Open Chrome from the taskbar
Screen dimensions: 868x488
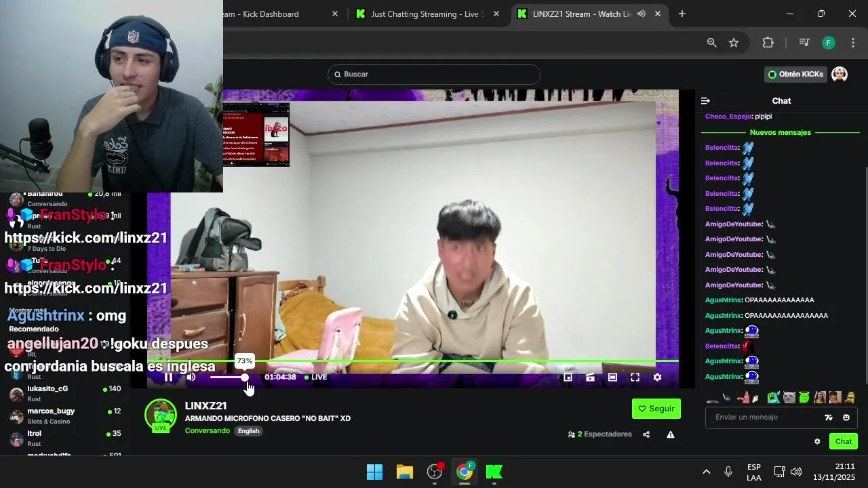tap(465, 472)
